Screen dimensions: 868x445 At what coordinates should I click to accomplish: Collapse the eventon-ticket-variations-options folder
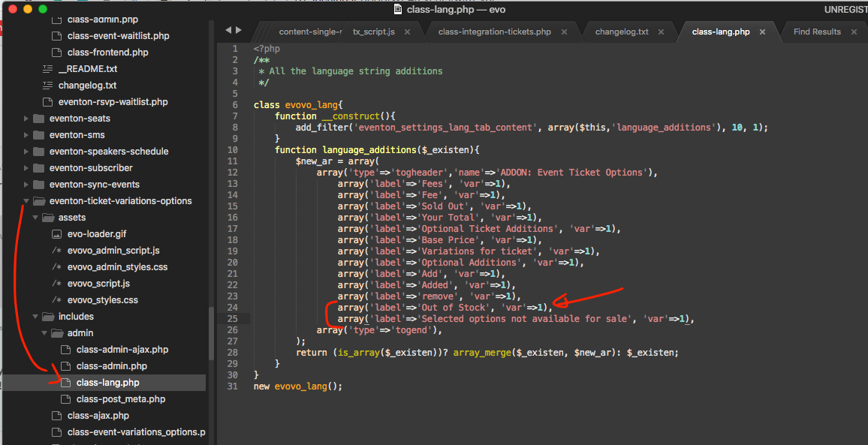(x=27, y=201)
